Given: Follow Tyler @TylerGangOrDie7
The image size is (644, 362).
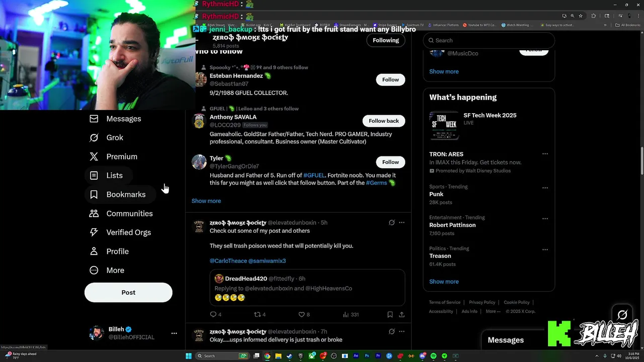Looking at the screenshot, I should tap(390, 162).
